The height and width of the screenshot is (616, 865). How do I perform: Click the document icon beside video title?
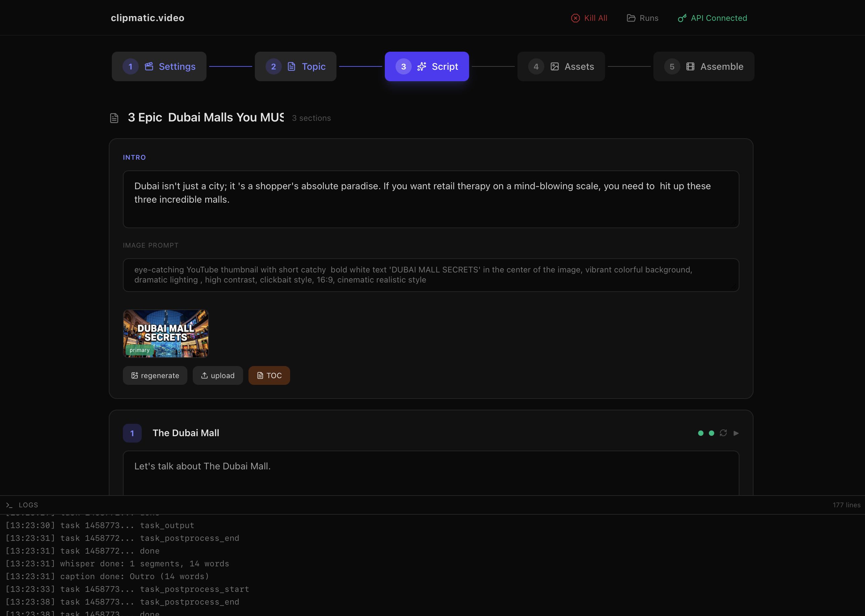point(114,118)
